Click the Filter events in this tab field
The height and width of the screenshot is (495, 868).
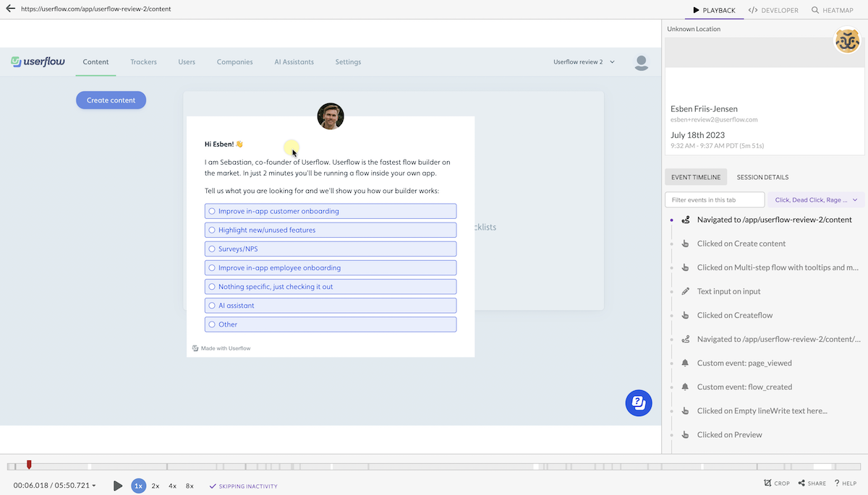click(x=715, y=199)
